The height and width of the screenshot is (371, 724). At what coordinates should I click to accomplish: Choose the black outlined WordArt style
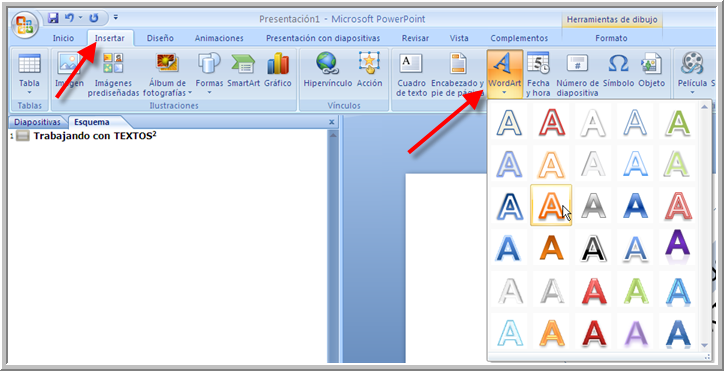coord(593,248)
